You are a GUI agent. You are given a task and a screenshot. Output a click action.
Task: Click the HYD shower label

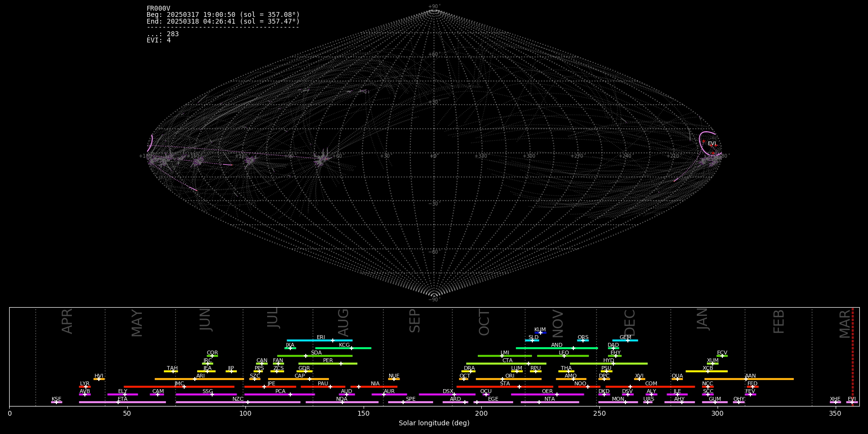[x=609, y=361]
